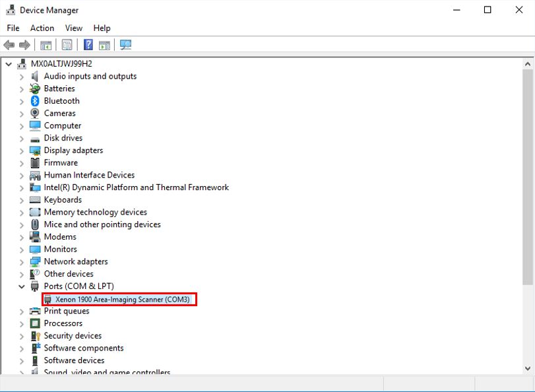Select the Software devices category
The height and width of the screenshot is (392, 535).
(74, 360)
